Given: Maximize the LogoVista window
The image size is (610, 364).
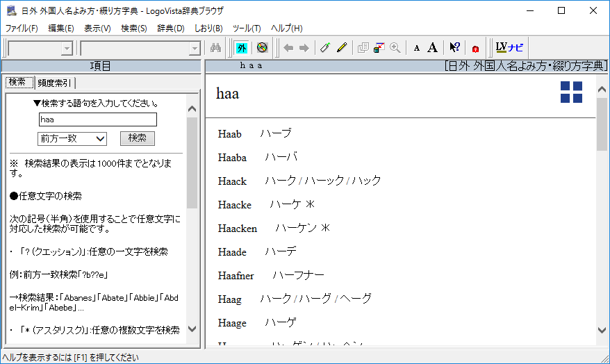Looking at the screenshot, I should coord(561,10).
